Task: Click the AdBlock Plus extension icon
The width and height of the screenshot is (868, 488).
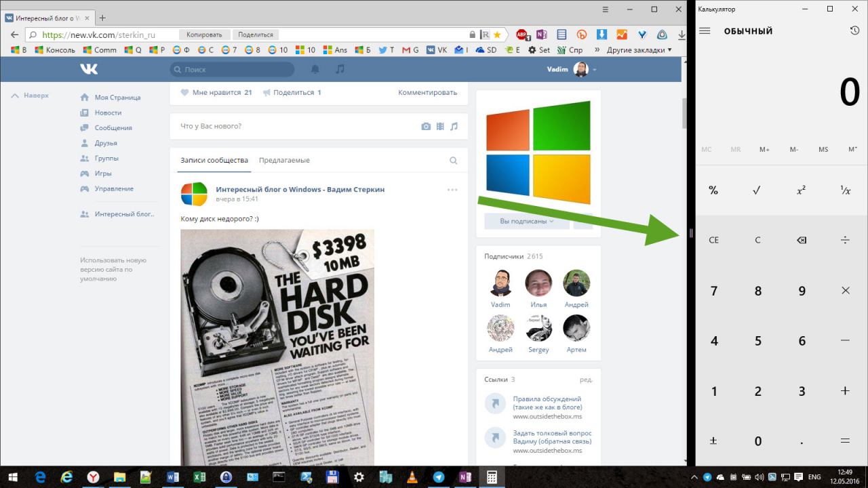Action: (x=521, y=35)
